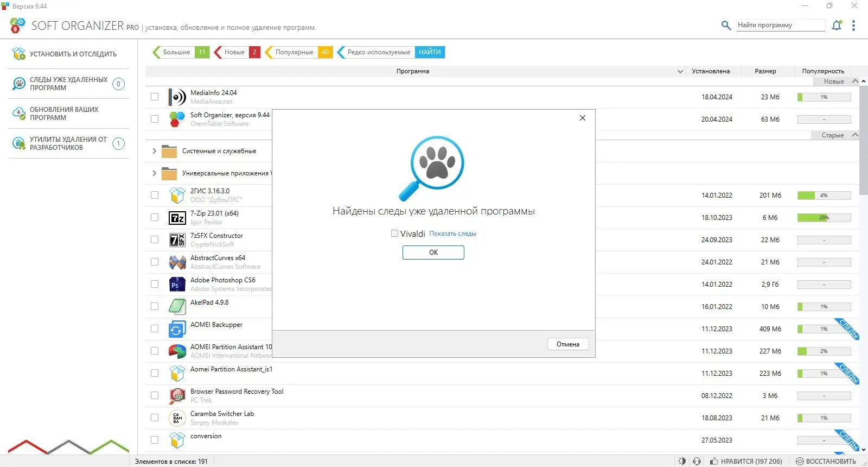Click the 2ГИС 4% popularity bar

coord(824,195)
